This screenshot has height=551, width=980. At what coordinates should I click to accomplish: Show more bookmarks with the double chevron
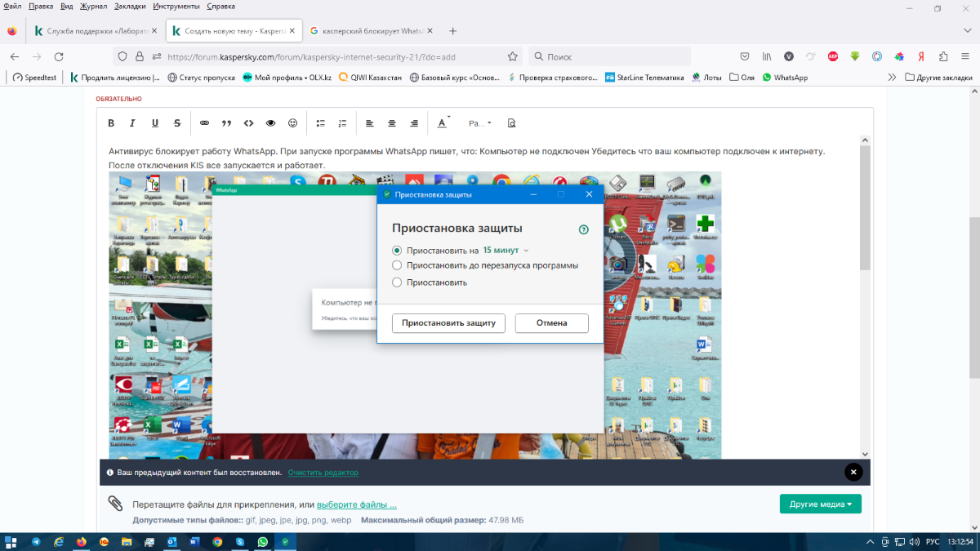click(892, 78)
